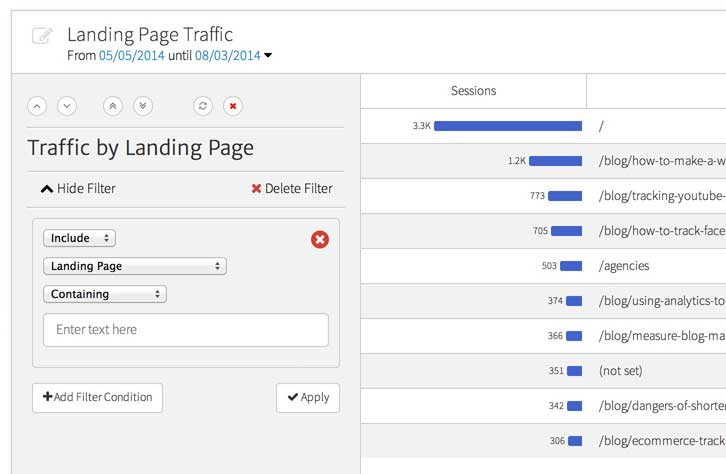Click /blog/how-to-make-a-w row text
Image resolution: width=726 pixels, height=474 pixels.
pyautogui.click(x=662, y=161)
